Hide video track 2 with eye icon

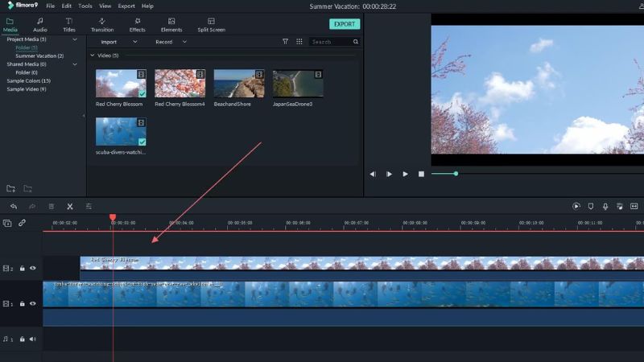tap(33, 269)
